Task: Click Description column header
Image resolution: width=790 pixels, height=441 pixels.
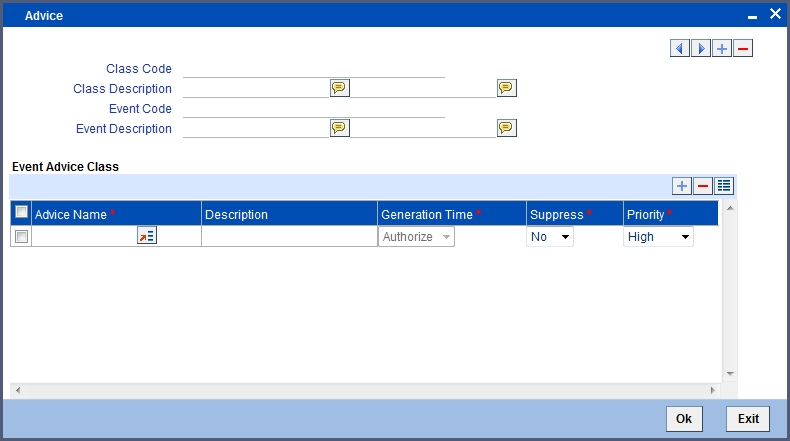Action: click(289, 214)
